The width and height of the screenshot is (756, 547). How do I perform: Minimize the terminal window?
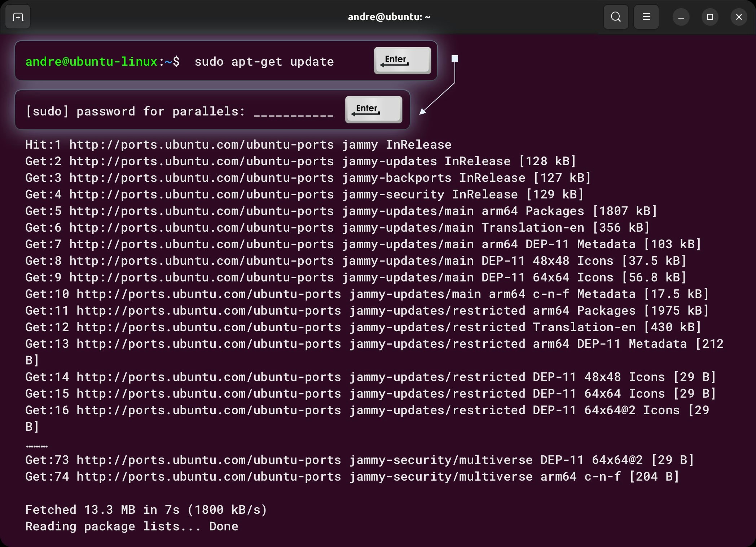tap(681, 17)
